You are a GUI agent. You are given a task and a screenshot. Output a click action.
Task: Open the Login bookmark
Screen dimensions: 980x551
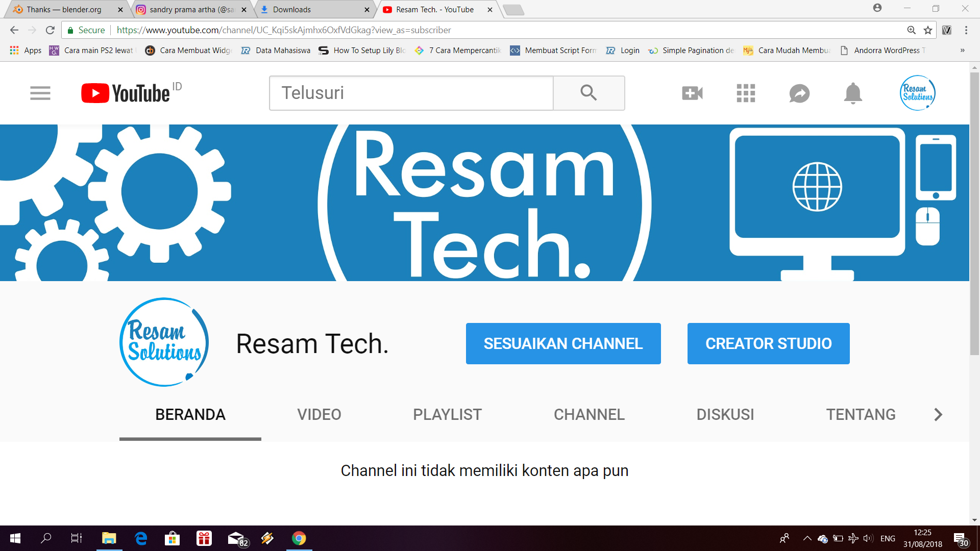click(623, 50)
